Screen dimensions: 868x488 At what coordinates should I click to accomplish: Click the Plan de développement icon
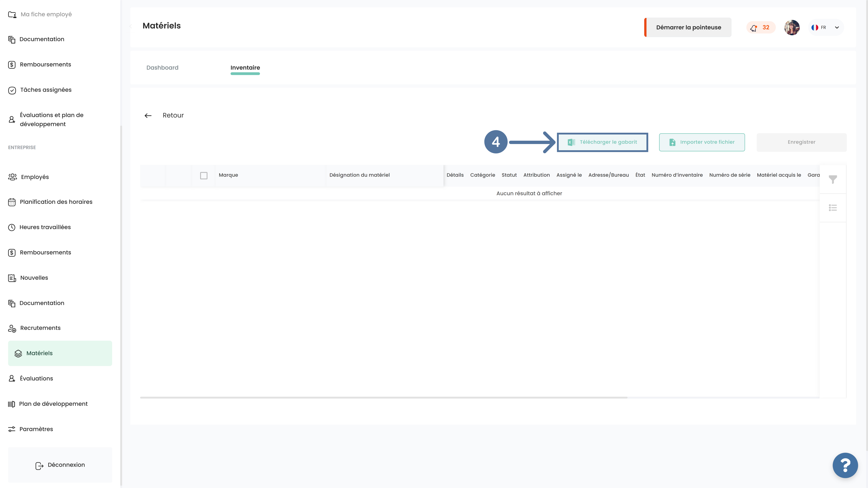11,404
